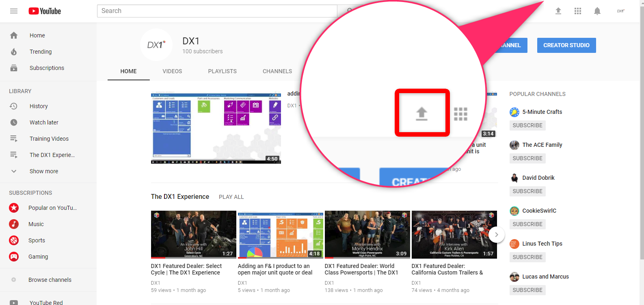Open The DX1 Experie... library playlist

click(52, 155)
